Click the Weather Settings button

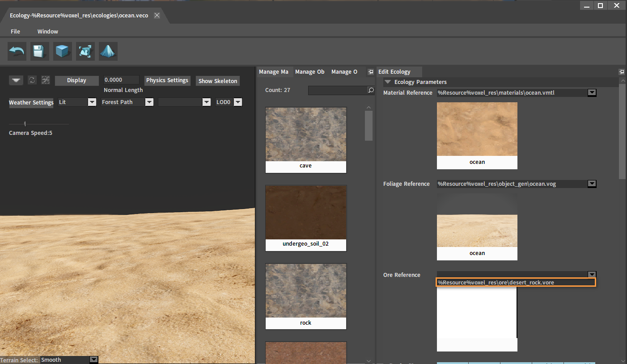31,103
